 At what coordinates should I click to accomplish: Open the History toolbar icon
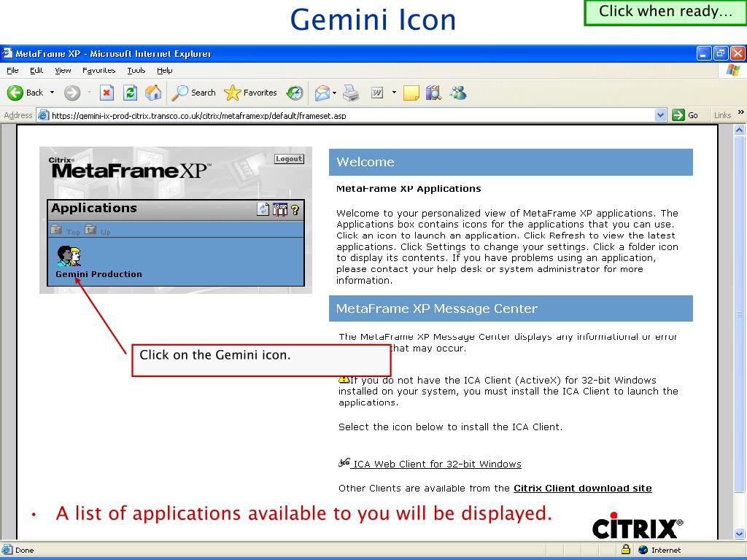[x=295, y=93]
